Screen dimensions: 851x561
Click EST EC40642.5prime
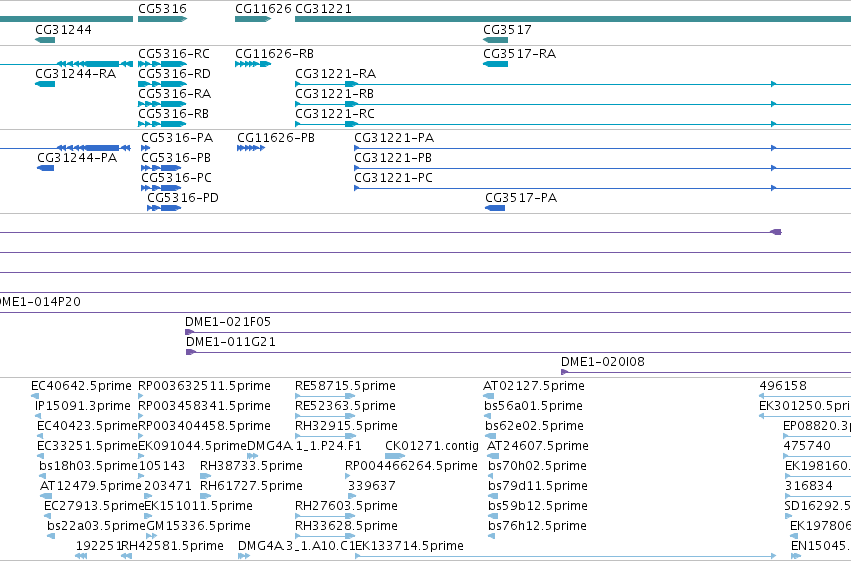point(81,386)
